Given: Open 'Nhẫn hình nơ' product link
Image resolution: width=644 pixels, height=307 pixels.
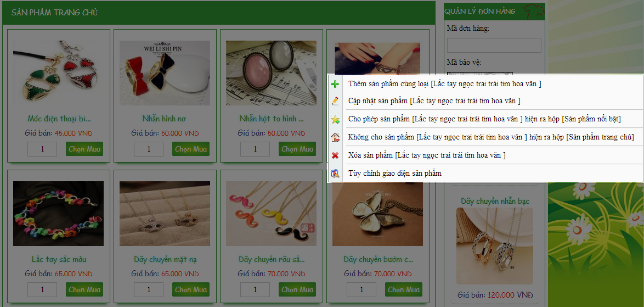Looking at the screenshot, I should click(164, 119).
